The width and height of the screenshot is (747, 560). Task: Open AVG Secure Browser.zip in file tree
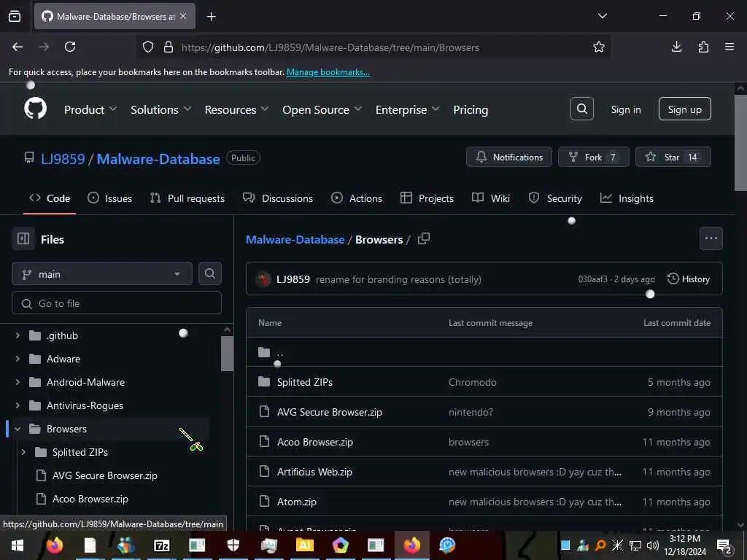pyautogui.click(x=105, y=475)
